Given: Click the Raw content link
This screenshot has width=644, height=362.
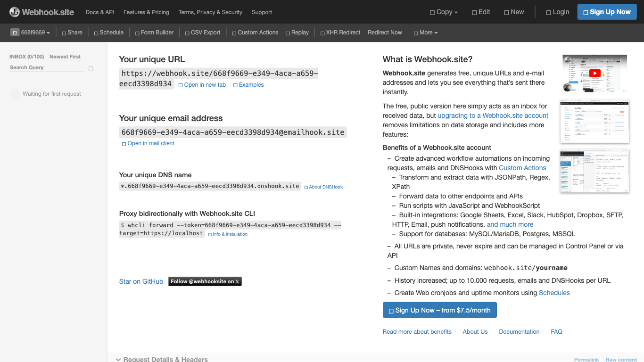Looking at the screenshot, I should [x=621, y=360].
